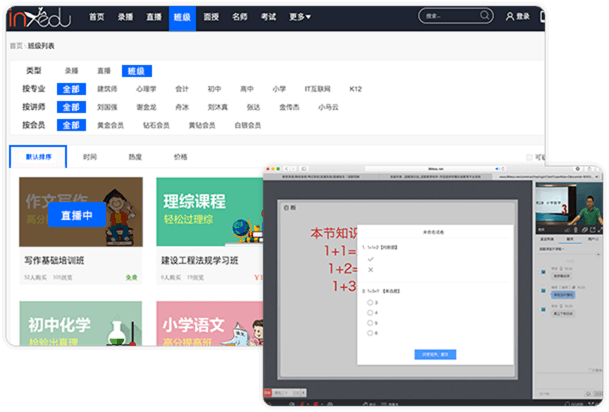Tick the checkbox right of sort tabs
The height and width of the screenshot is (412, 609).
point(529,157)
